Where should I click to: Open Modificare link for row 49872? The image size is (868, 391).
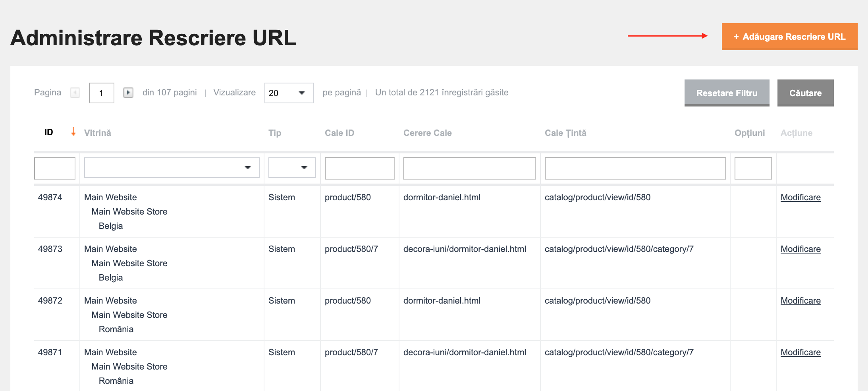pos(800,301)
